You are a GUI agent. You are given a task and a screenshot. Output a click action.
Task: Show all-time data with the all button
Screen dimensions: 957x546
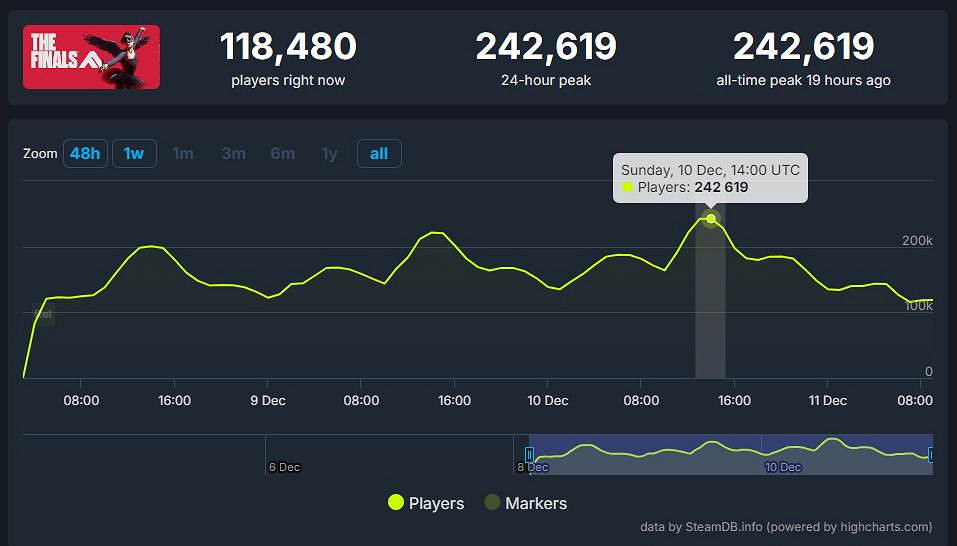coord(379,153)
